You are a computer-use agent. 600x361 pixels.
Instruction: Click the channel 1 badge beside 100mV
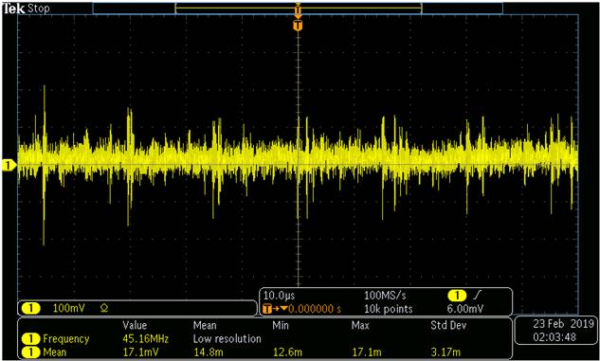(31, 308)
